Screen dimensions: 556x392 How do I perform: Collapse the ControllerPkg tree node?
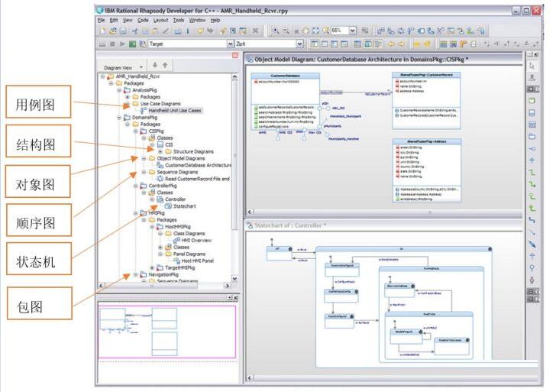135,186
